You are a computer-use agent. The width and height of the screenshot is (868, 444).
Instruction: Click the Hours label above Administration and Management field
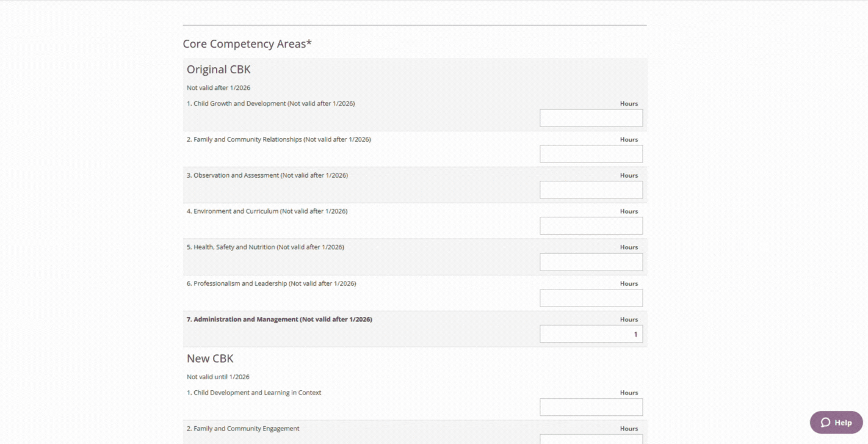pos(629,319)
